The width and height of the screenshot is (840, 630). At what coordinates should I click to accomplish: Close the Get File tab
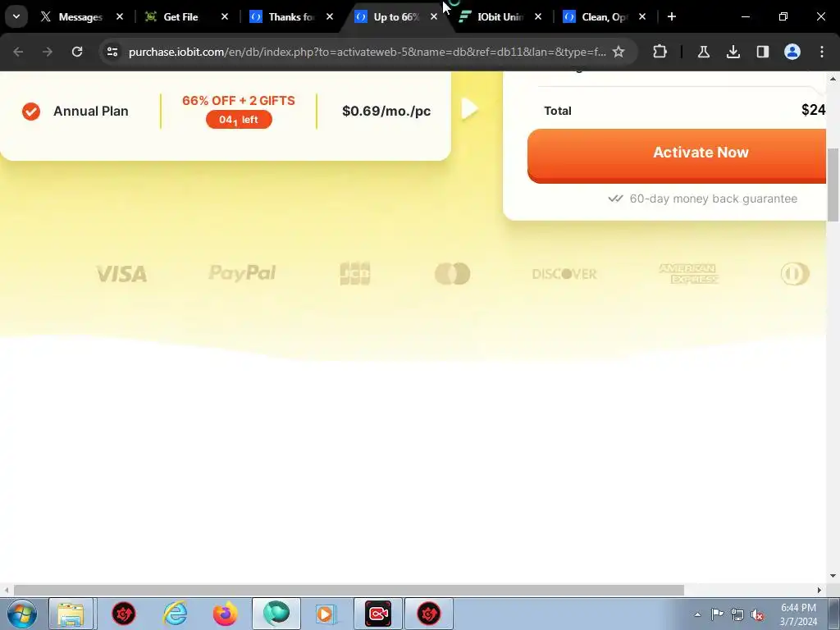pyautogui.click(x=225, y=16)
